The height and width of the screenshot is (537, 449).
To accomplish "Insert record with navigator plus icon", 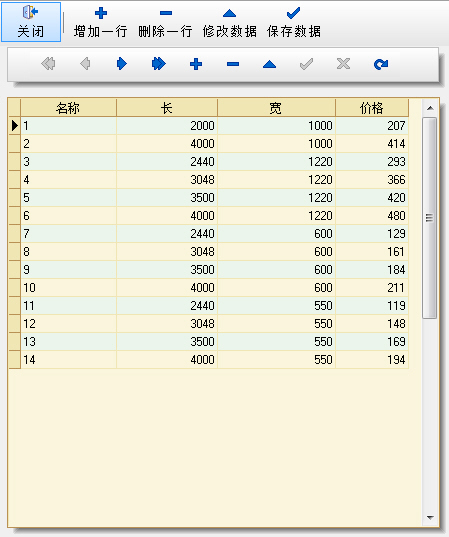I will click(x=196, y=64).
